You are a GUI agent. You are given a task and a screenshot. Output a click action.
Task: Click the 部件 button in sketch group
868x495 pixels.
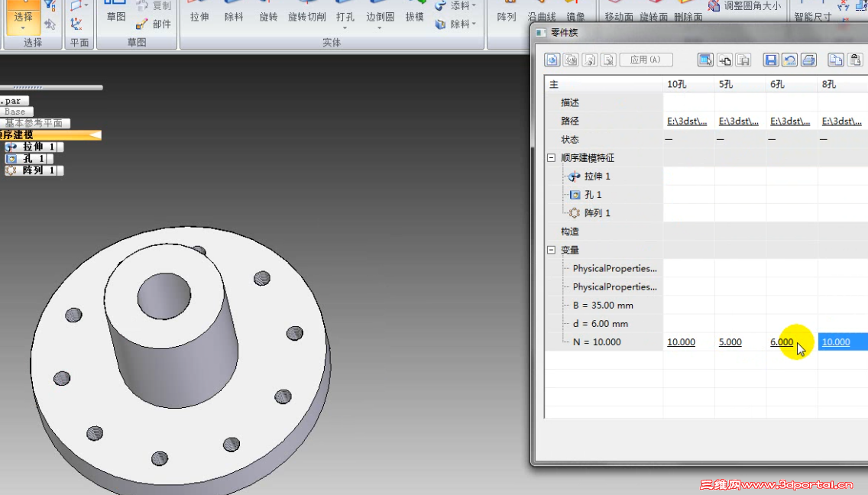(x=154, y=24)
